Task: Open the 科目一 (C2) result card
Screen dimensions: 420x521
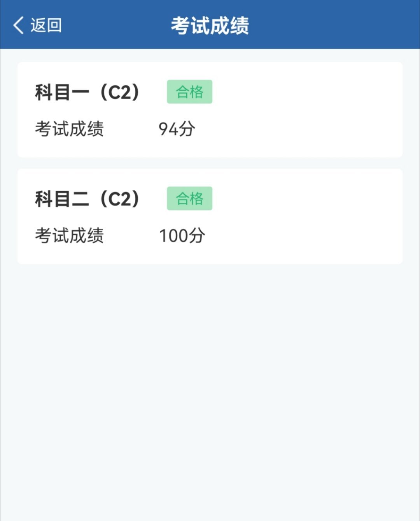Action: click(210, 110)
